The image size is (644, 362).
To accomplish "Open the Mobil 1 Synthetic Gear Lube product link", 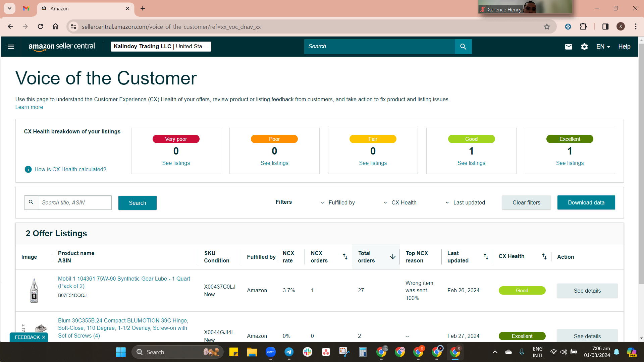I will [x=124, y=282].
